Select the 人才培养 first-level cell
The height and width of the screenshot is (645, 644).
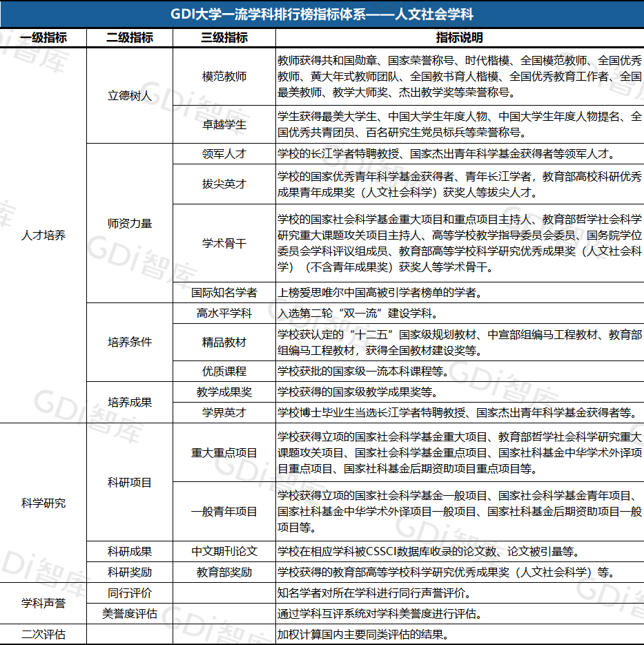(x=43, y=235)
